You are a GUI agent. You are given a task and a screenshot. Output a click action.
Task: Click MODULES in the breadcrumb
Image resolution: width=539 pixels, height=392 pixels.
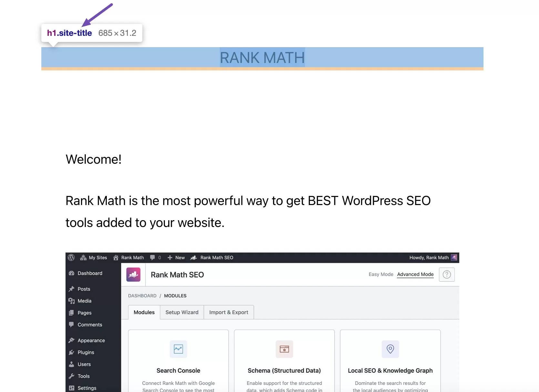175,296
